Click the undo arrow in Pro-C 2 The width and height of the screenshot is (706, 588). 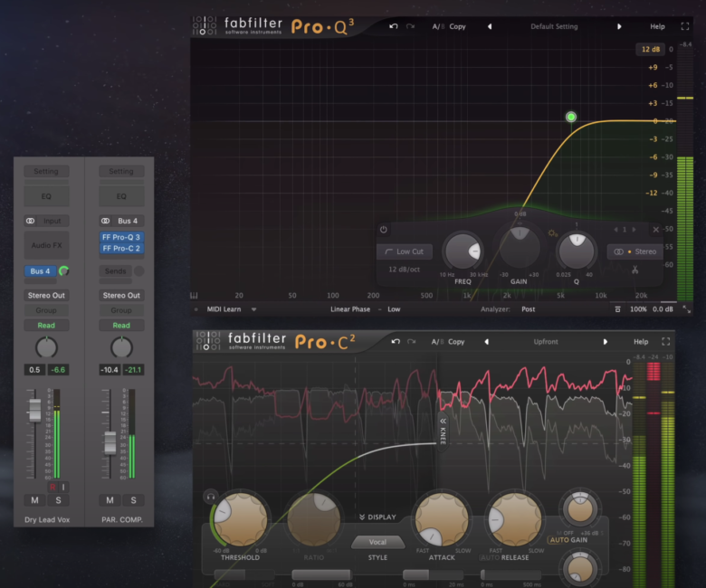point(396,341)
